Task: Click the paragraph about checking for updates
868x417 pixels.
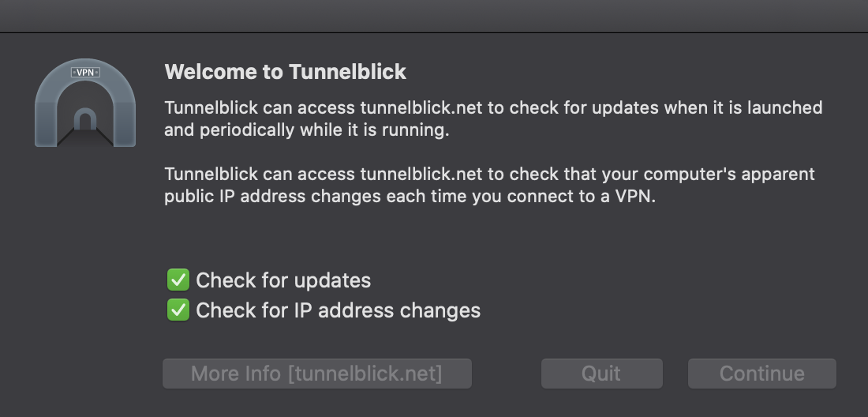Action: (x=493, y=118)
